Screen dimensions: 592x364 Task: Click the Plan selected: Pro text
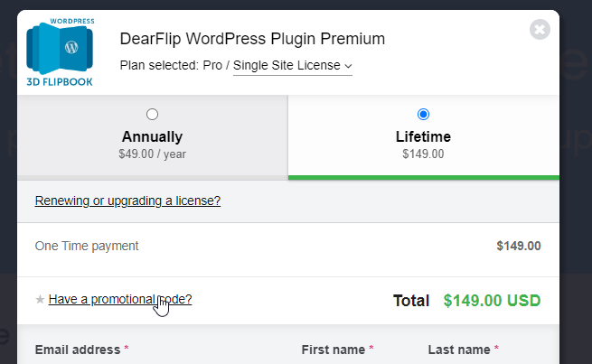172,66
